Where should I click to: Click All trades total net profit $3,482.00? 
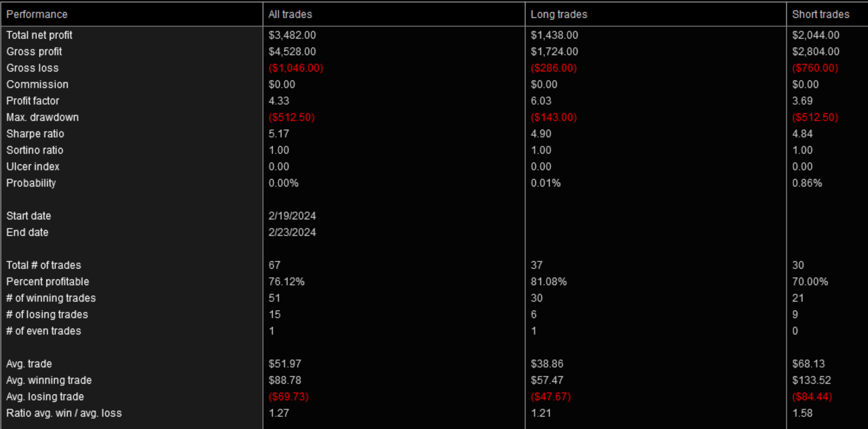292,35
